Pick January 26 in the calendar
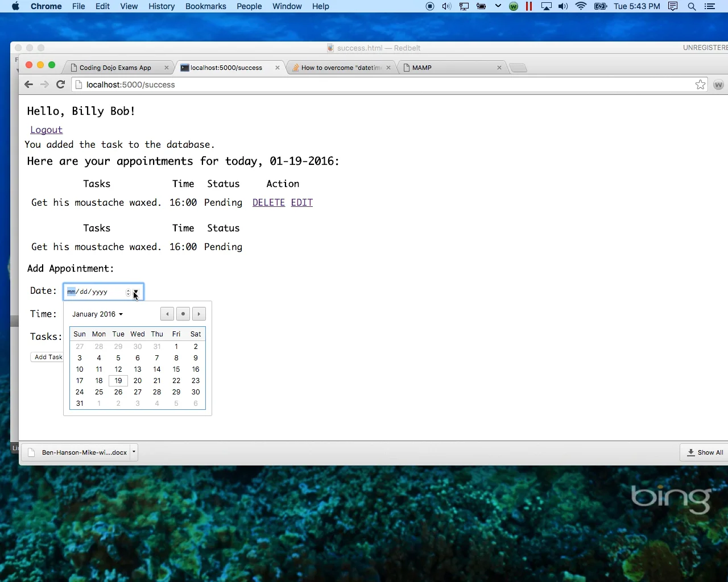The width and height of the screenshot is (728, 582). 118,392
